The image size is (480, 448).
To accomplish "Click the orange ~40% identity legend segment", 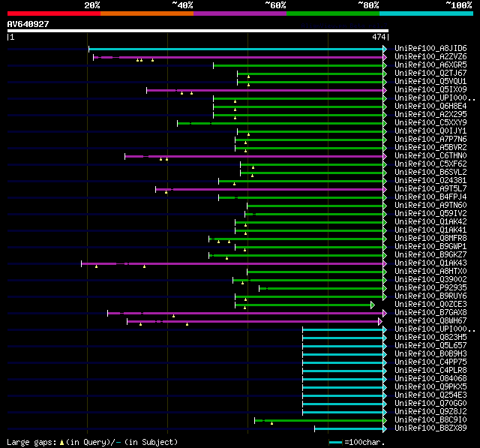I will pos(147,14).
